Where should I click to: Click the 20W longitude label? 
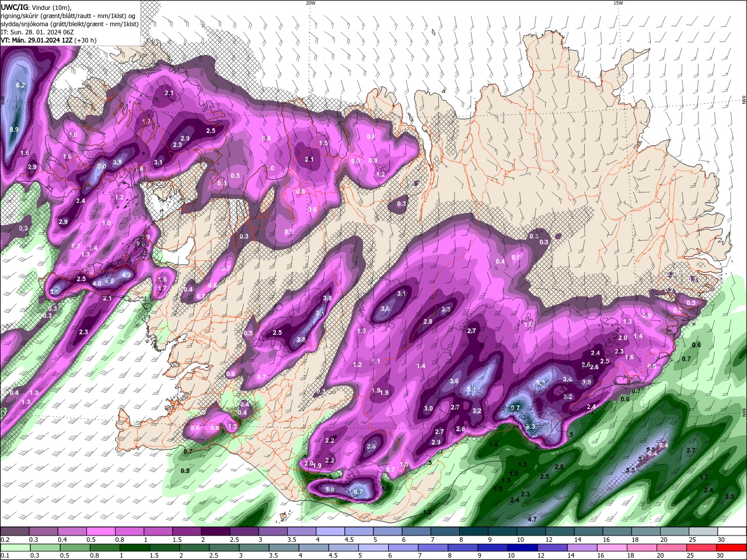[310, 3]
